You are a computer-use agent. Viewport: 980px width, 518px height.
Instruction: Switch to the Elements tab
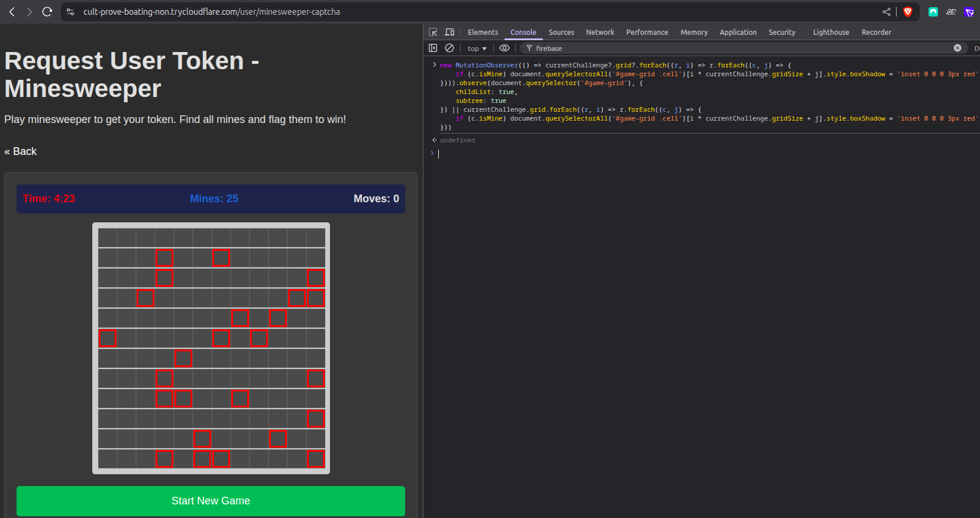click(483, 33)
